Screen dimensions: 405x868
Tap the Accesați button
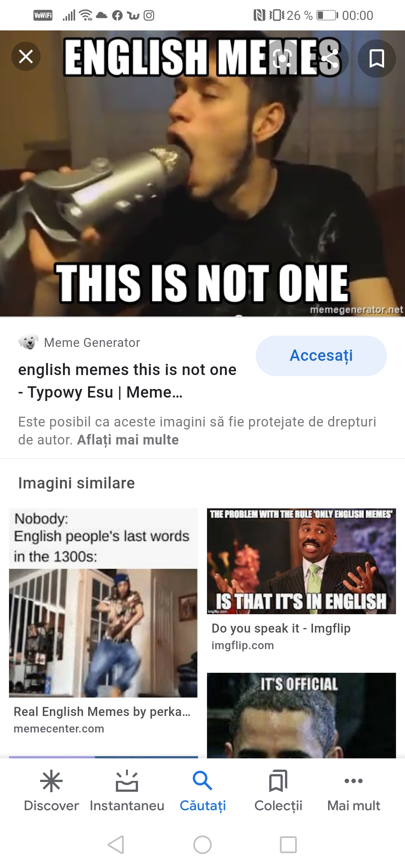(321, 356)
